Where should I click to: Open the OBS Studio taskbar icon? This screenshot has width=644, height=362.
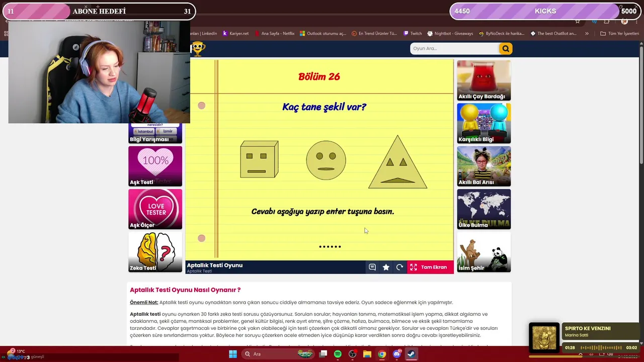point(353,354)
